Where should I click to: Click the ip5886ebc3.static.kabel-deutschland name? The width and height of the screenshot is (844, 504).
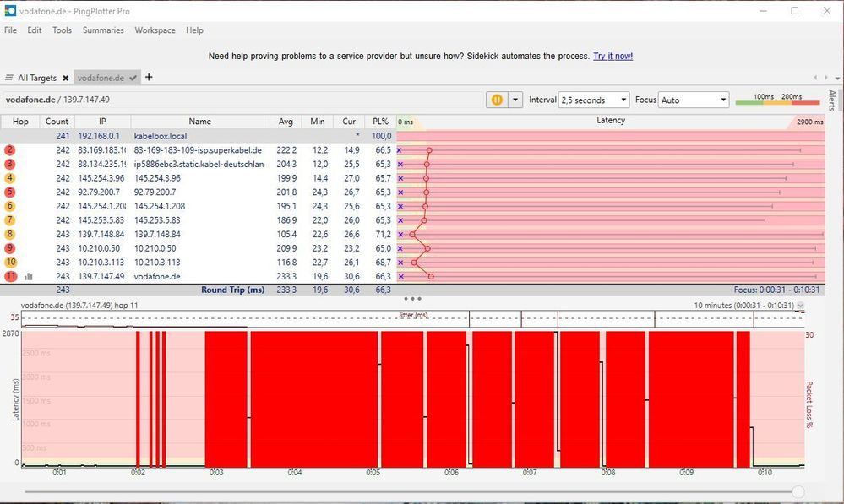click(199, 164)
